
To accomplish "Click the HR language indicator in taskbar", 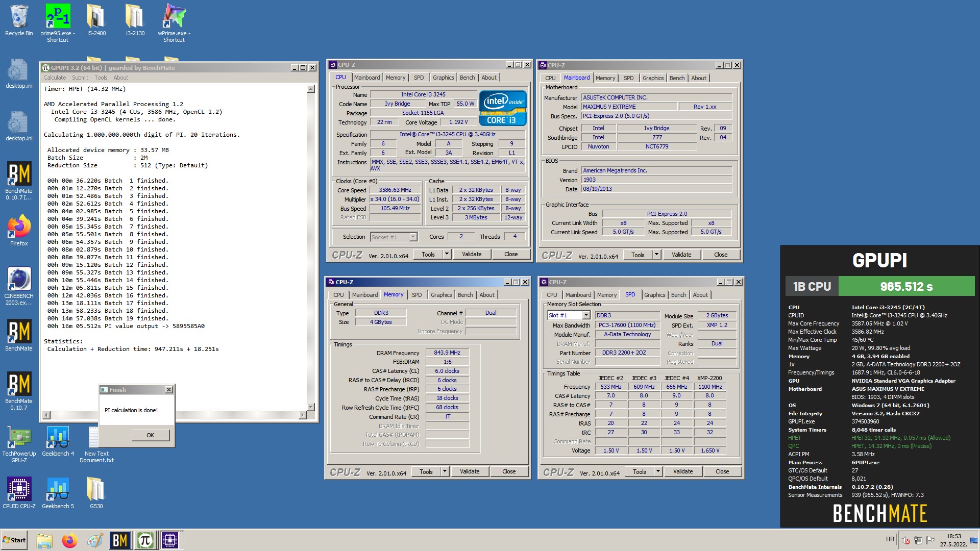I will (x=890, y=539).
